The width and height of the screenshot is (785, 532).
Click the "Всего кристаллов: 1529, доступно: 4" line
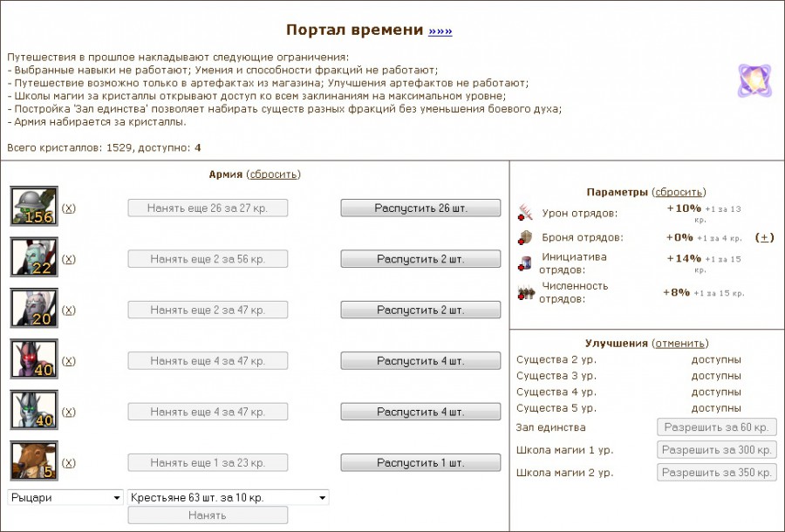pyautogui.click(x=104, y=147)
